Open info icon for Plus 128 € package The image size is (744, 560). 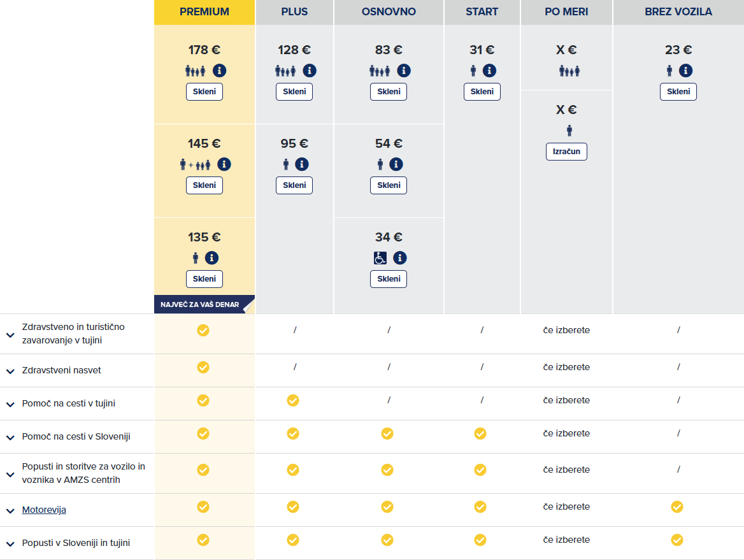(310, 71)
